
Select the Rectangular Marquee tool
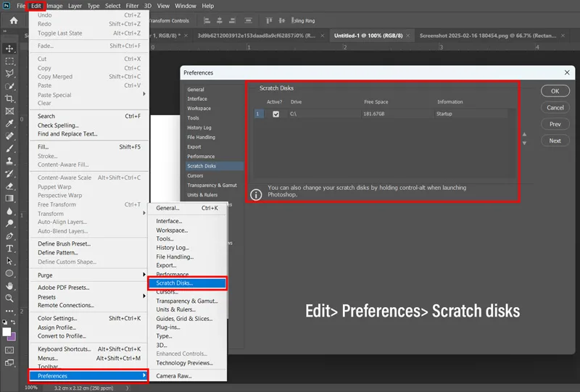9,61
